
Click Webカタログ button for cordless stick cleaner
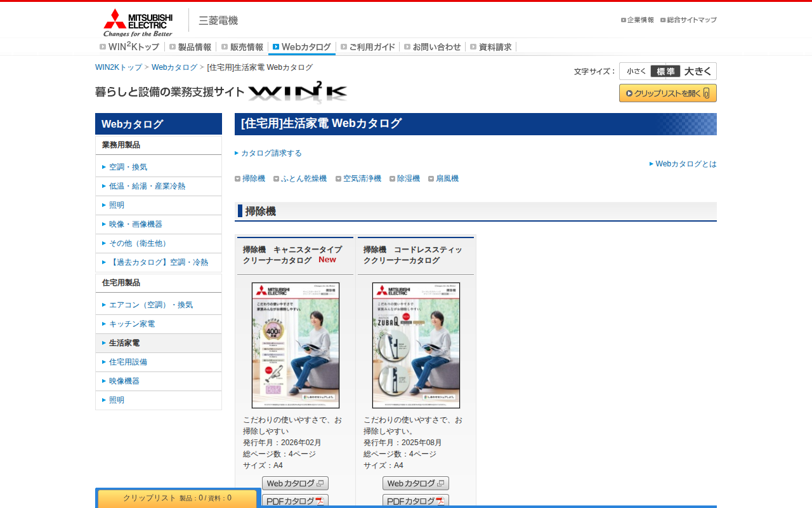coord(416,483)
